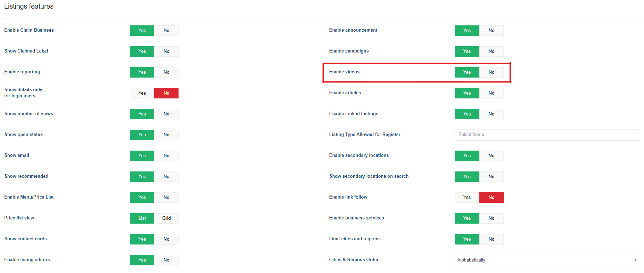Enable link follow by clicking Yes
Screen dimensions: 644x273
click(467, 198)
